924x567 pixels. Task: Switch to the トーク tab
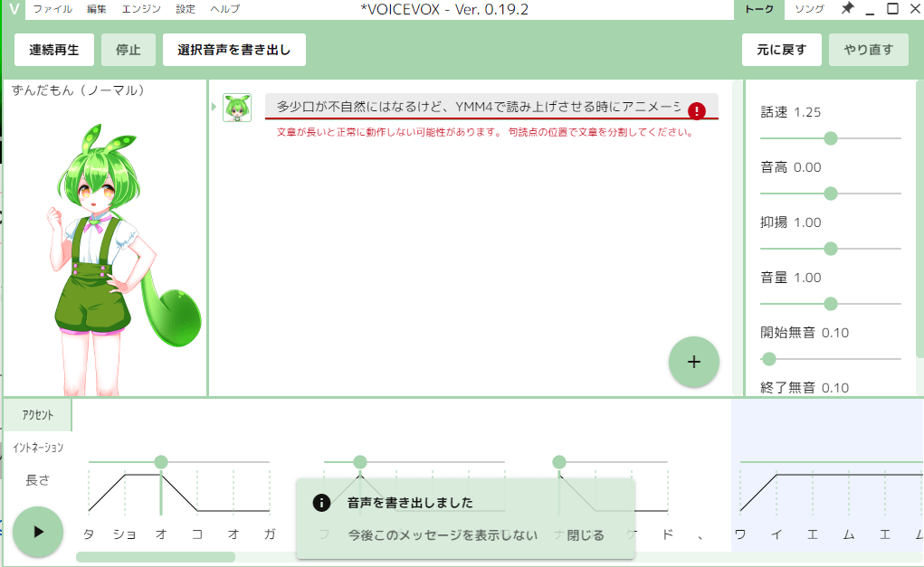(759, 9)
